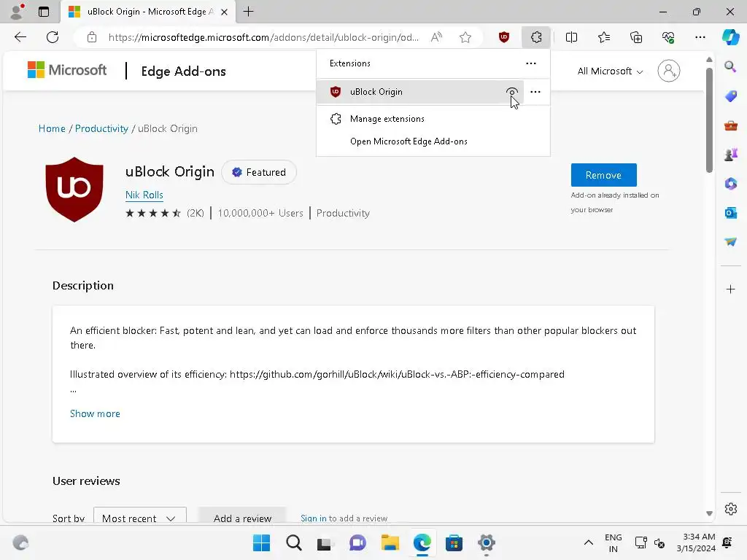Open Nik Rolls developer link
The image size is (747, 560).
click(x=144, y=195)
